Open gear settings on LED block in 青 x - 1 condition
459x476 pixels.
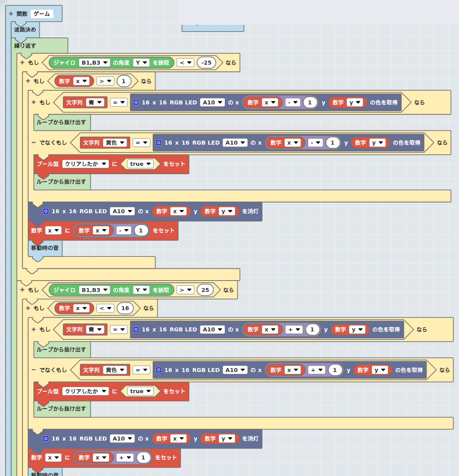point(136,102)
